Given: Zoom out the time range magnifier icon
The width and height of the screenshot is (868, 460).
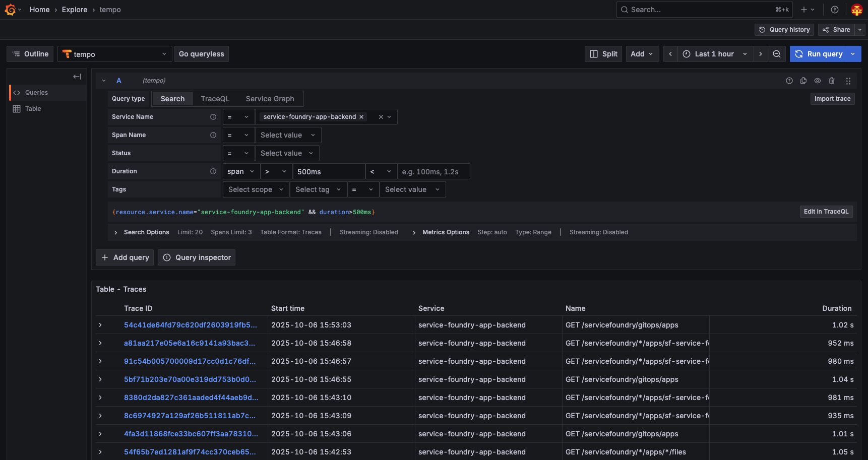Looking at the screenshot, I should pos(776,54).
